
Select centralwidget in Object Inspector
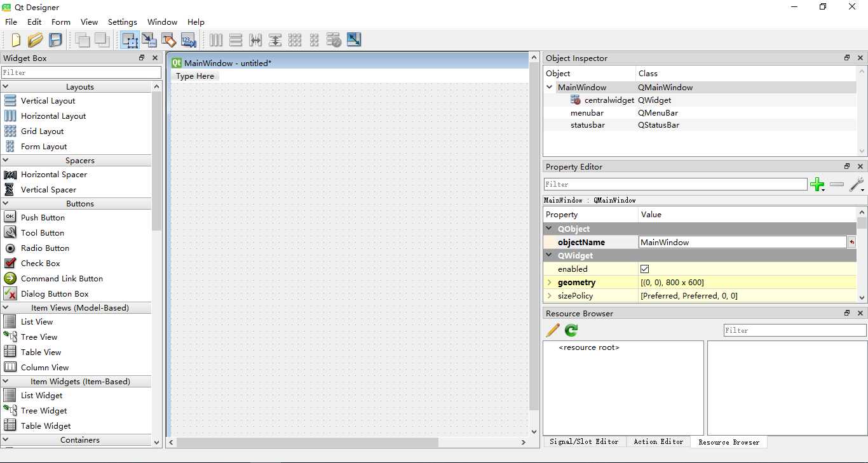coord(609,100)
